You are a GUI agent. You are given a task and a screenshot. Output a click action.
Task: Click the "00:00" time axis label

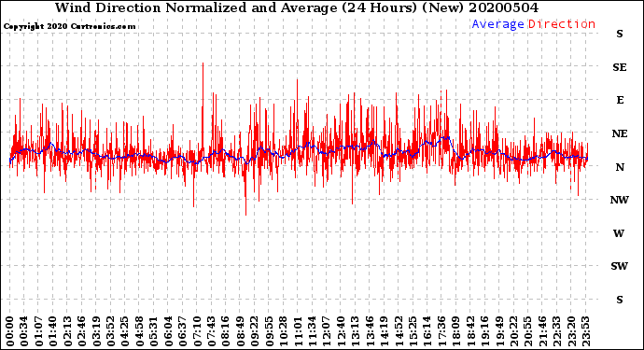pyautogui.click(x=10, y=331)
